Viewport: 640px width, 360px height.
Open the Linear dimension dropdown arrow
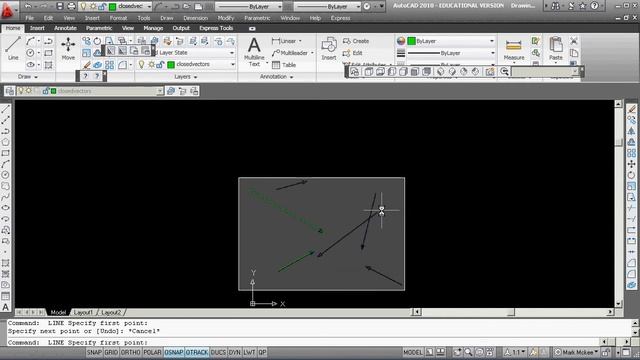pos(300,41)
